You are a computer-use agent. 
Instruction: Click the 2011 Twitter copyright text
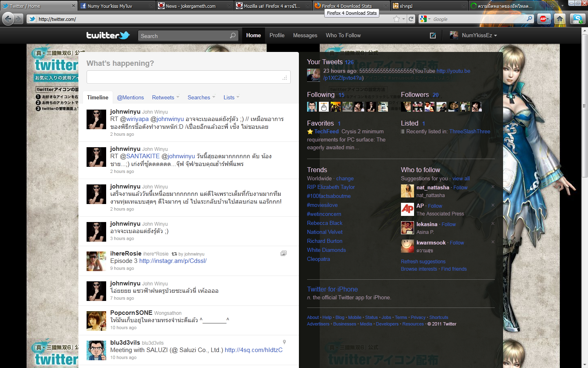[x=442, y=324]
